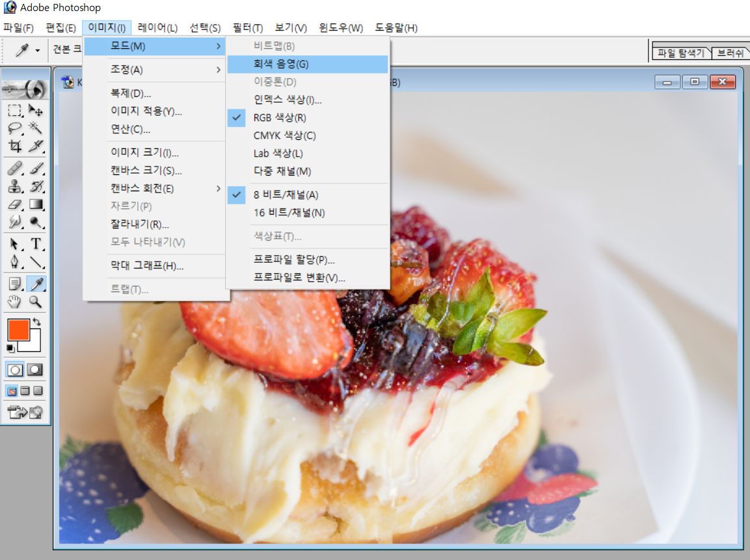The height and width of the screenshot is (560, 750).
Task: Select the Magic Wand tool
Action: tap(36, 127)
